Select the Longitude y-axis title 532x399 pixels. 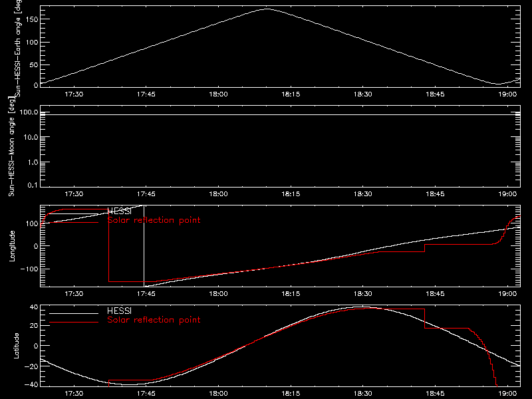tap(12, 245)
